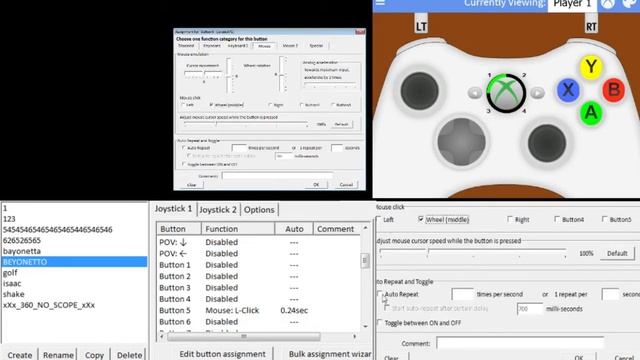Viewport: 640px width, 360px height.
Task: Click the Rename profile button
Action: (58, 355)
